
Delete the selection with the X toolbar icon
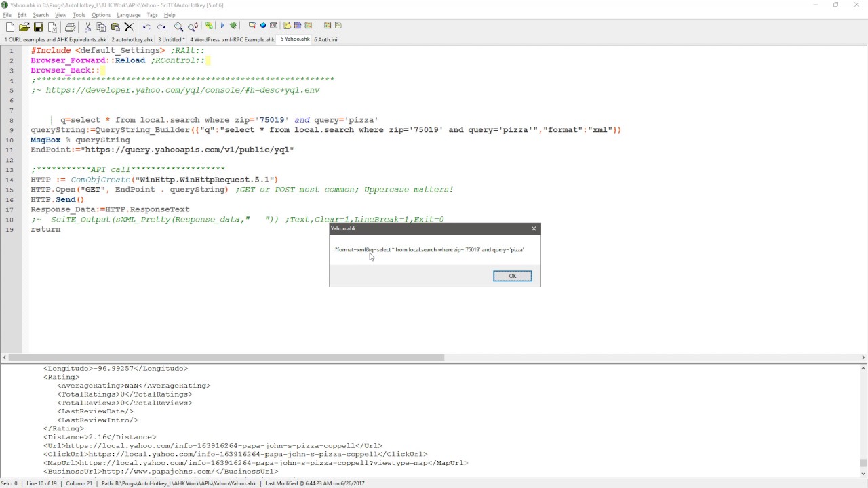[129, 26]
